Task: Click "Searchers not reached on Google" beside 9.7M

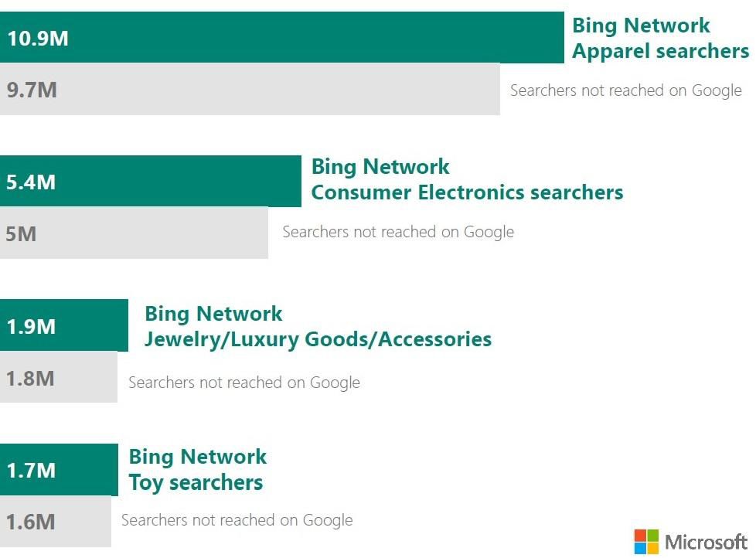Action: click(x=625, y=90)
